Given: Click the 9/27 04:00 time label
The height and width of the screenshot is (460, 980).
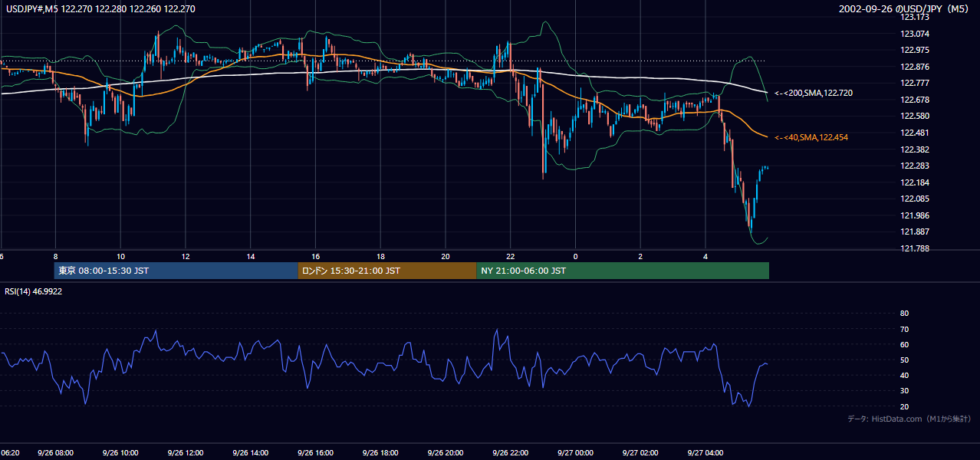Looking at the screenshot, I should click(705, 452).
